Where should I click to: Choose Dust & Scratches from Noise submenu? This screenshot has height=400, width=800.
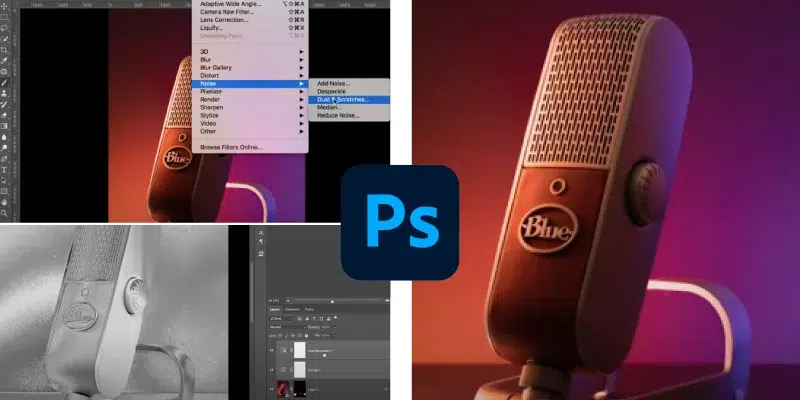click(349, 99)
